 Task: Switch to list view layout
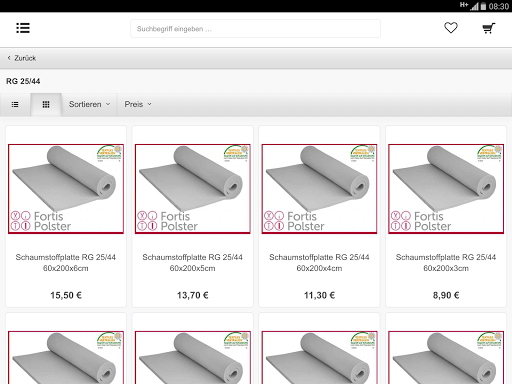[x=15, y=105]
